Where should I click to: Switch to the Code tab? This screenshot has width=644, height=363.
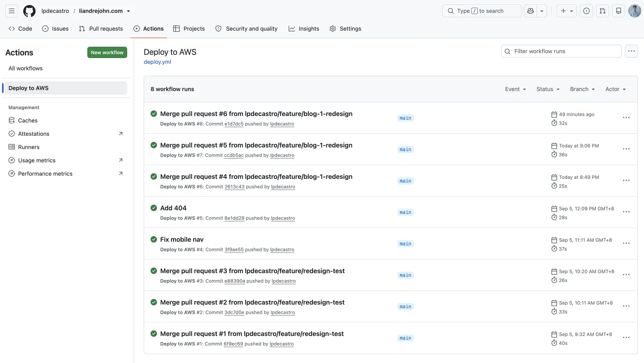(x=20, y=29)
